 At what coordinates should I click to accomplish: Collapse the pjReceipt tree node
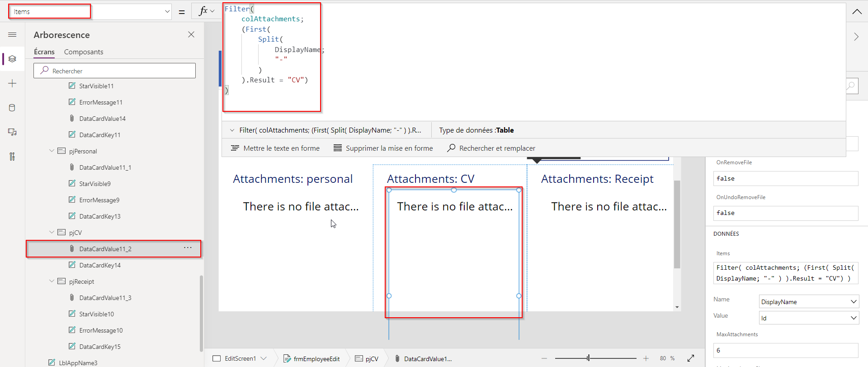point(52,281)
